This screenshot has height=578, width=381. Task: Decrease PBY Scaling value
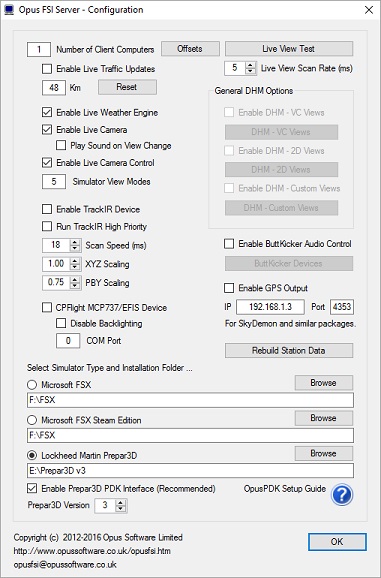tap(75, 285)
